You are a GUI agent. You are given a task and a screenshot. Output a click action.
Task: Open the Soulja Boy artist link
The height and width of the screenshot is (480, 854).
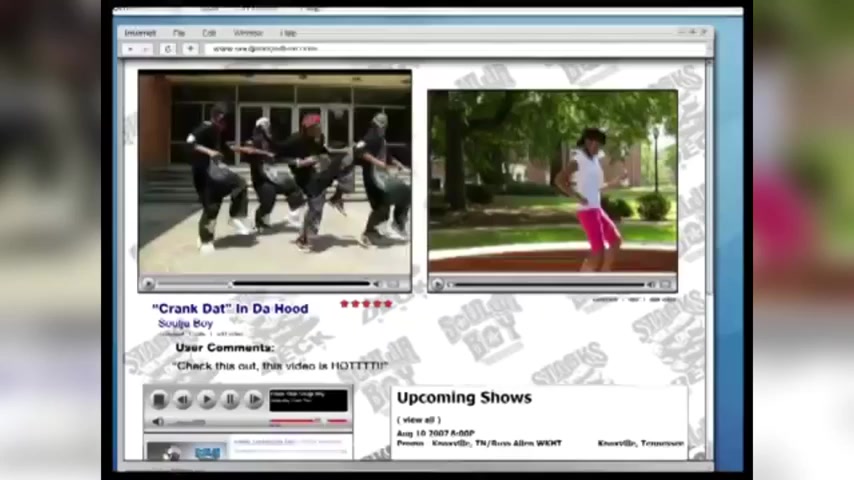click(185, 324)
